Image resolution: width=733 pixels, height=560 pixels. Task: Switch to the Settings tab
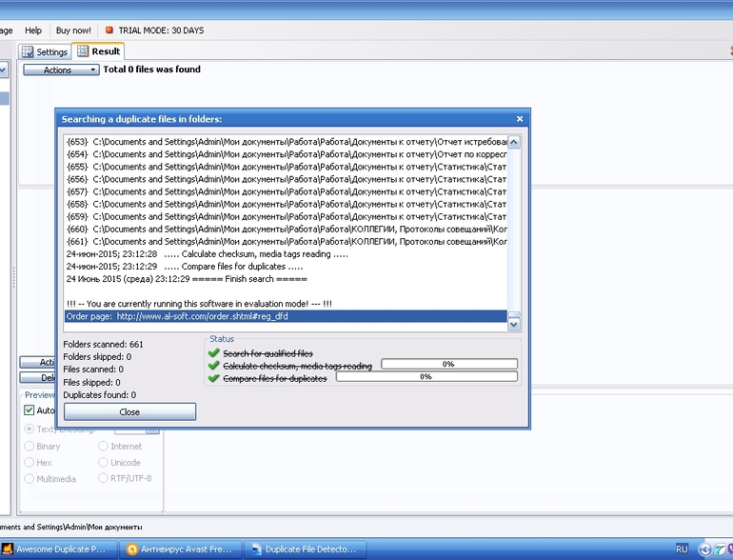tap(45, 51)
